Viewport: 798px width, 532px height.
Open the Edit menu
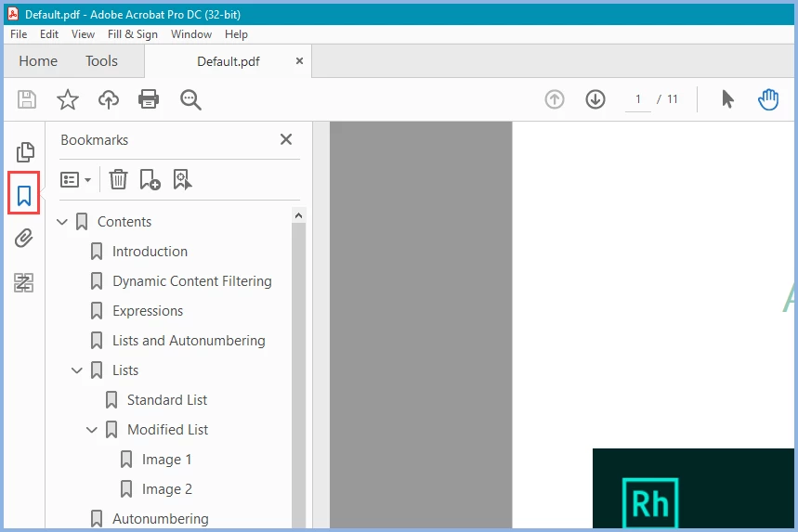click(x=49, y=34)
